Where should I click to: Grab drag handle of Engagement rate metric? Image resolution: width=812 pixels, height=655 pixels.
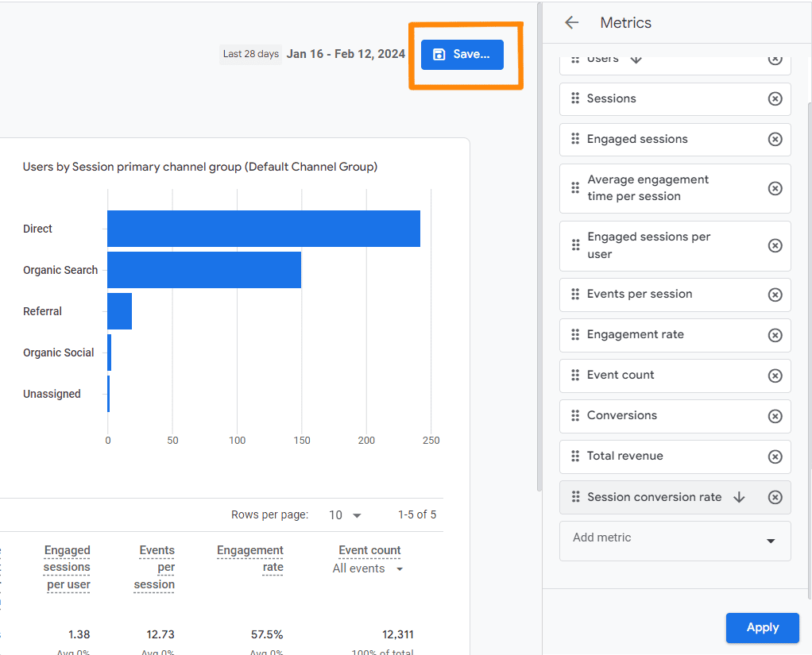point(574,335)
